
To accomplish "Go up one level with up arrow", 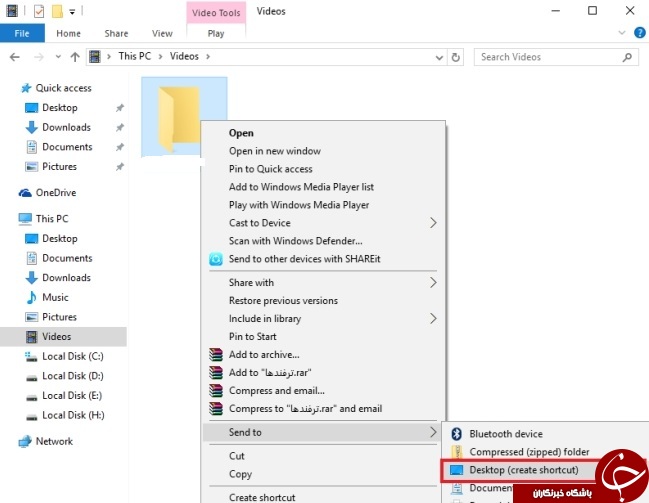I will 75,57.
